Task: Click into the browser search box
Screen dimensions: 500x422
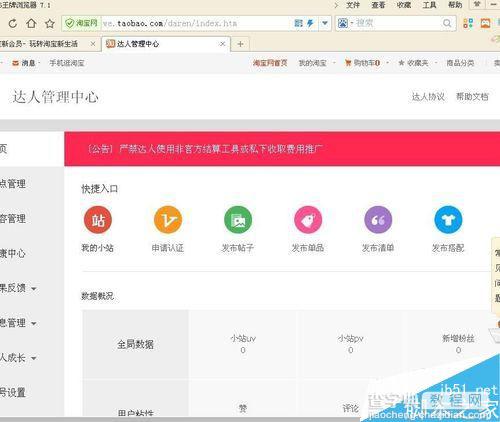Action: coord(397,23)
